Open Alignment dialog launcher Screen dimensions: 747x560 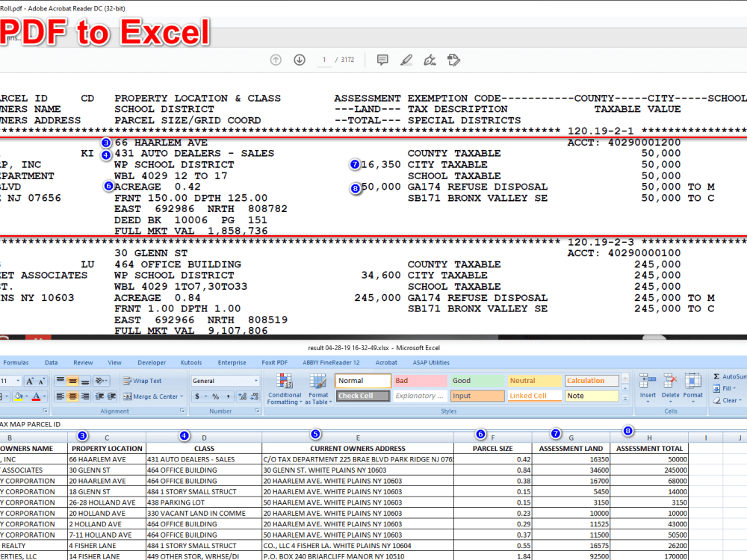tap(182, 411)
